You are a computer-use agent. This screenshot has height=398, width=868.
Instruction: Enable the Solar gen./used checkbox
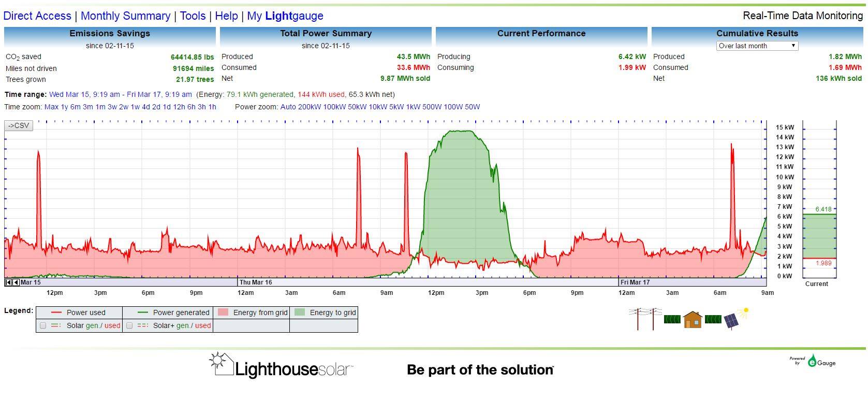tap(43, 325)
